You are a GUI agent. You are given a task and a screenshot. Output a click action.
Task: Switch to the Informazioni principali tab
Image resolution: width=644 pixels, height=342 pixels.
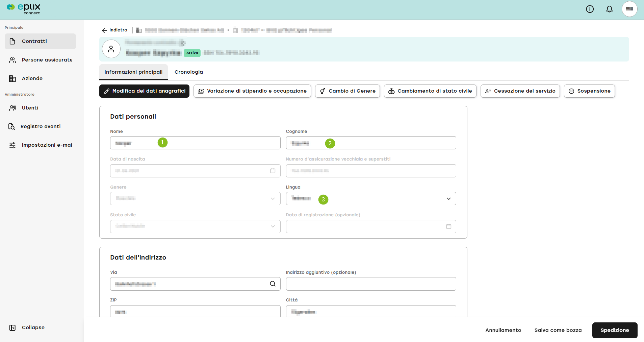point(133,72)
